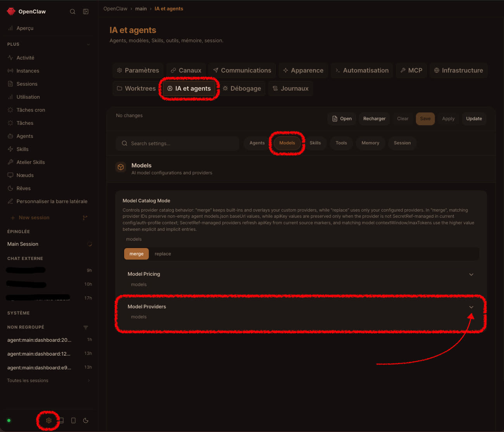Image resolution: width=504 pixels, height=432 pixels.
Task: Click the Open config button
Action: (x=342, y=119)
